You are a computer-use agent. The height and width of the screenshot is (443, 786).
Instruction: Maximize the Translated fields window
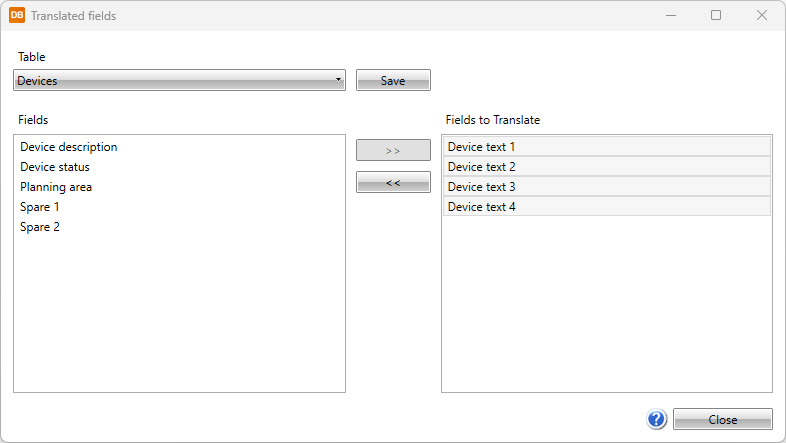[716, 16]
